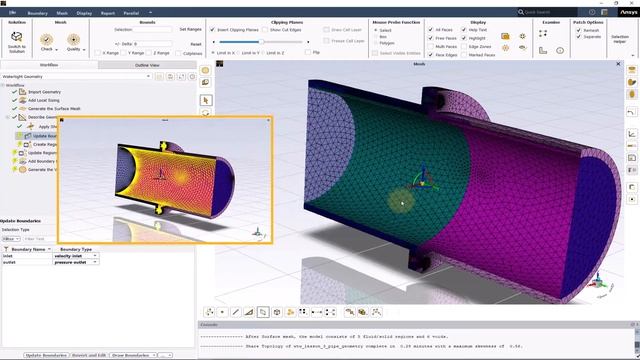Click the Delta input field
The width and height of the screenshot is (640, 360).
pos(152,44)
